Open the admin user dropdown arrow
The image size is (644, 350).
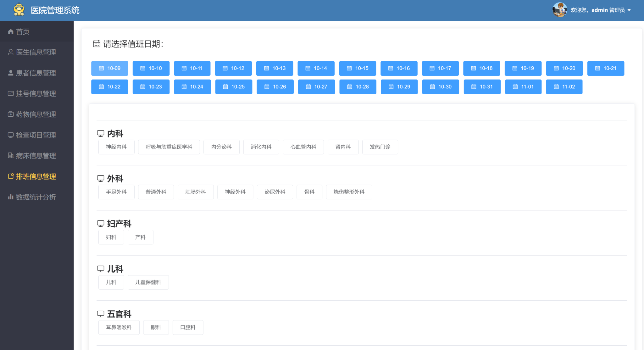(x=629, y=10)
